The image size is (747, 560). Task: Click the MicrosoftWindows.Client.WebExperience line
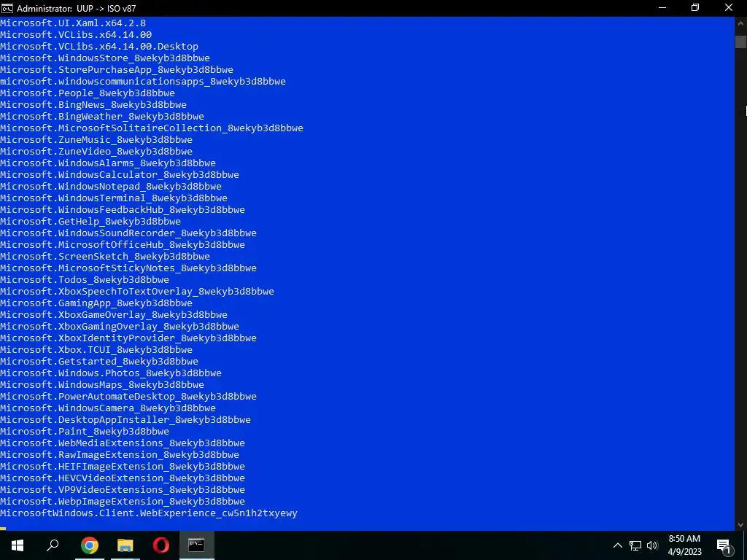point(149,513)
